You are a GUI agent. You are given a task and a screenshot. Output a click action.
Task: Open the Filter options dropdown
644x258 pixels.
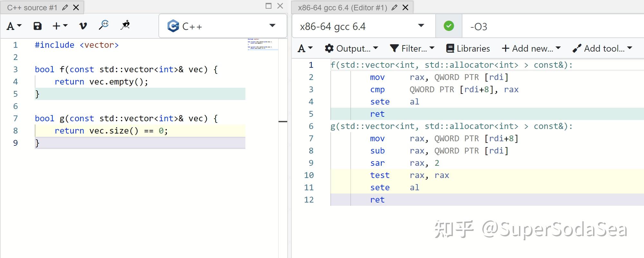[x=412, y=48]
